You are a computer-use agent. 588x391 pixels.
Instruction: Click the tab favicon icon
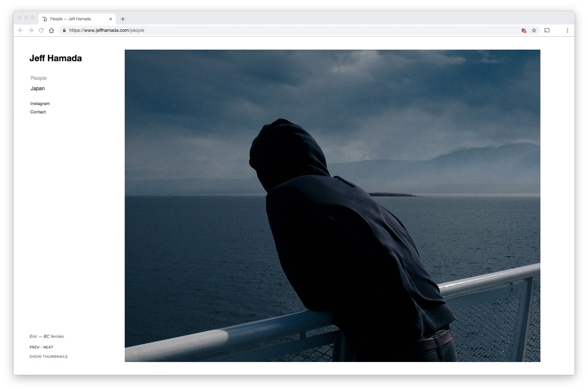(45, 19)
